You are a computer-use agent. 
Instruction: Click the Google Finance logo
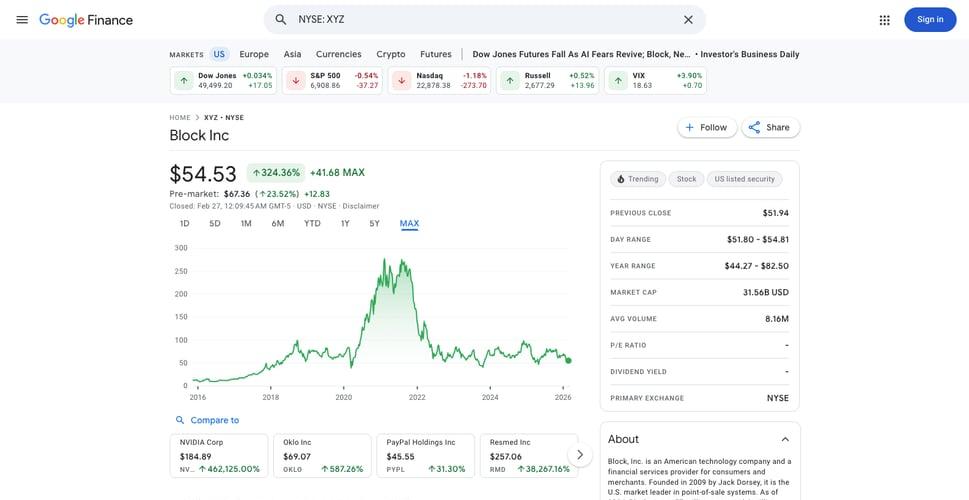tap(86, 20)
